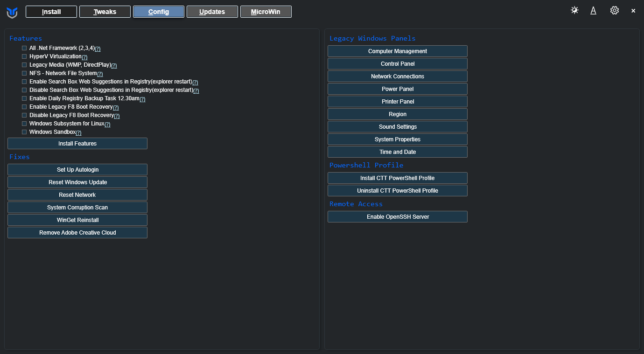Image resolution: width=644 pixels, height=354 pixels.
Task: Switch to the Tweaks tab
Action: (105, 12)
